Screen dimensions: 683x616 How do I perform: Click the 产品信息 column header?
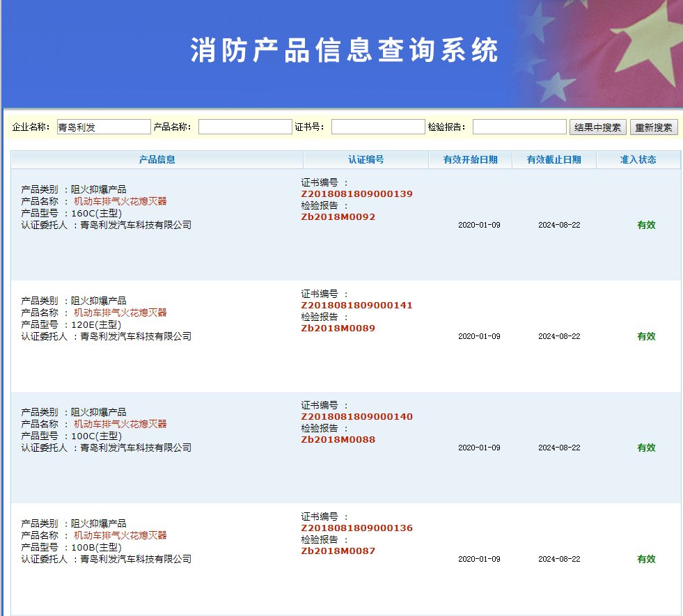[x=157, y=159]
